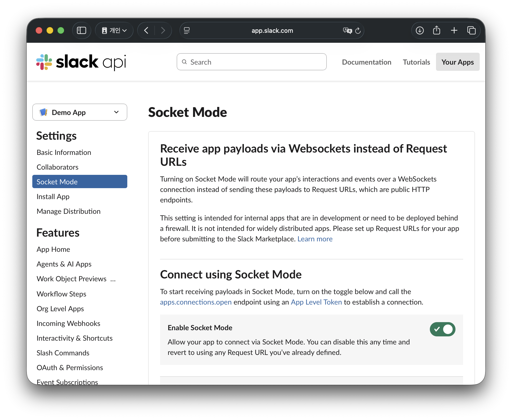
Task: Open the App Level Token link
Action: pos(316,302)
